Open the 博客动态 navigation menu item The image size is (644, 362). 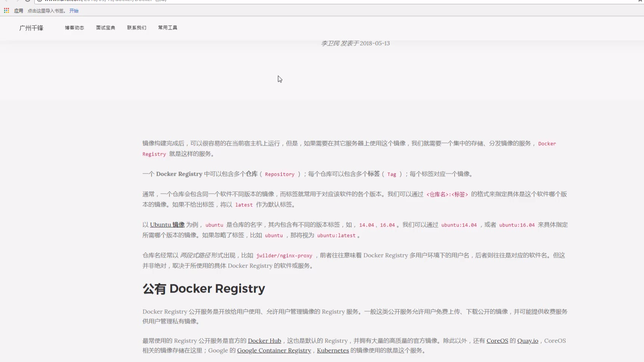point(74,28)
